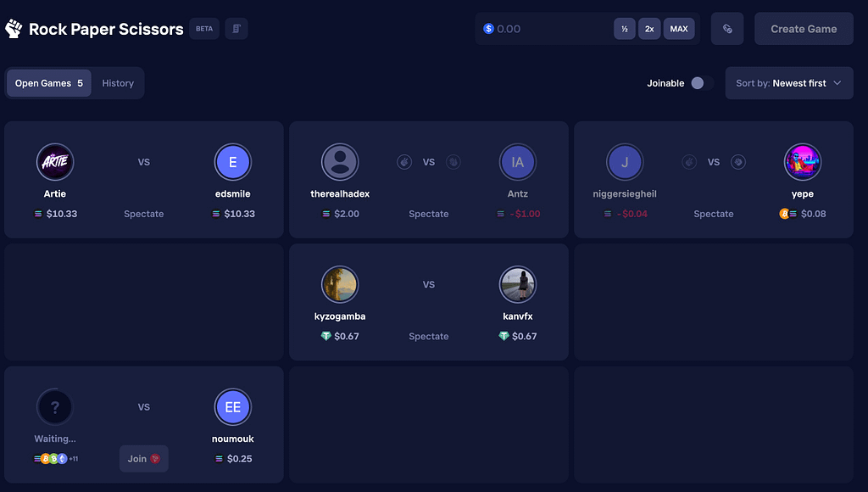Click the therealhadex username
868x492 pixels.
pyautogui.click(x=340, y=194)
